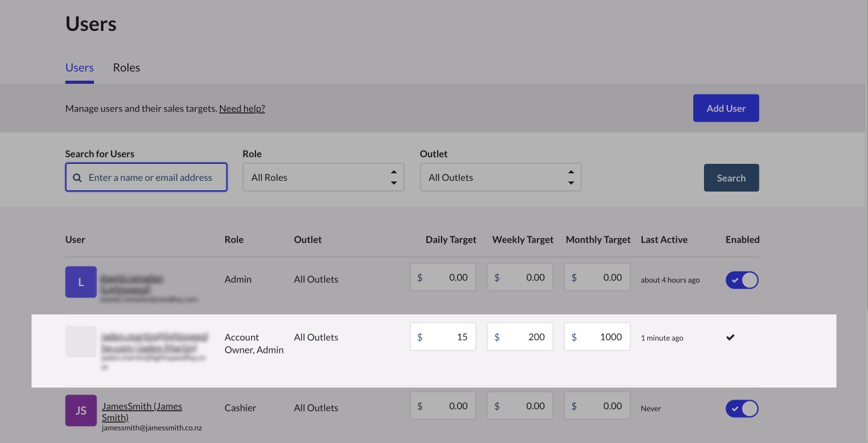The height and width of the screenshot is (443, 868).
Task: Disable the Admin user L toggle
Action: click(x=742, y=280)
